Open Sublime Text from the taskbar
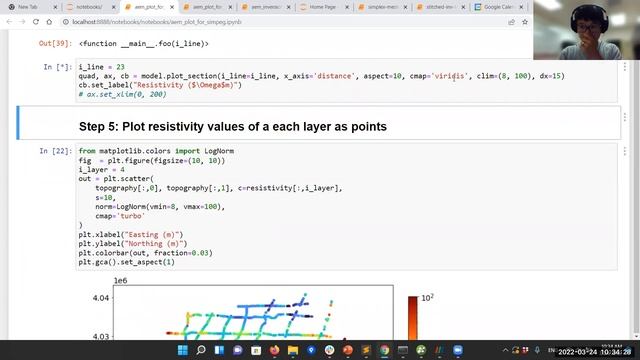This screenshot has width=640, height=360. coord(366,350)
